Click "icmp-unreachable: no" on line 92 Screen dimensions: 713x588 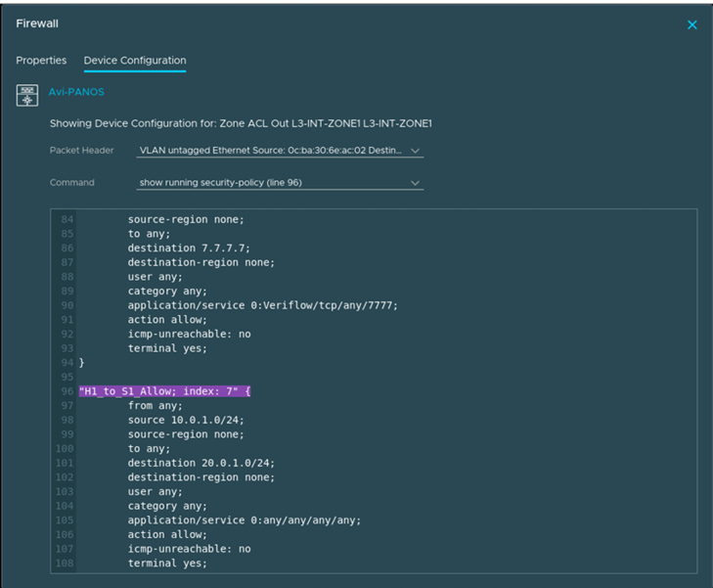(x=189, y=334)
